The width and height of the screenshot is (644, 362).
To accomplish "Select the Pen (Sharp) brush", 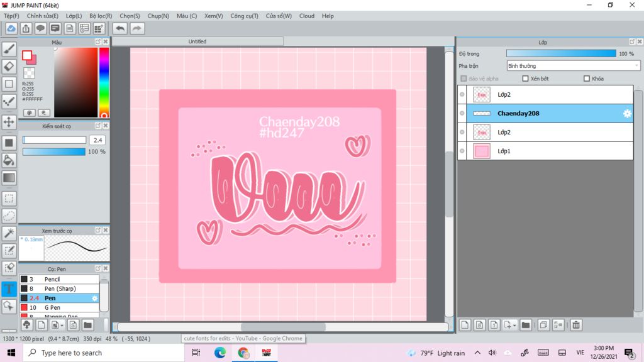I will coord(59,288).
